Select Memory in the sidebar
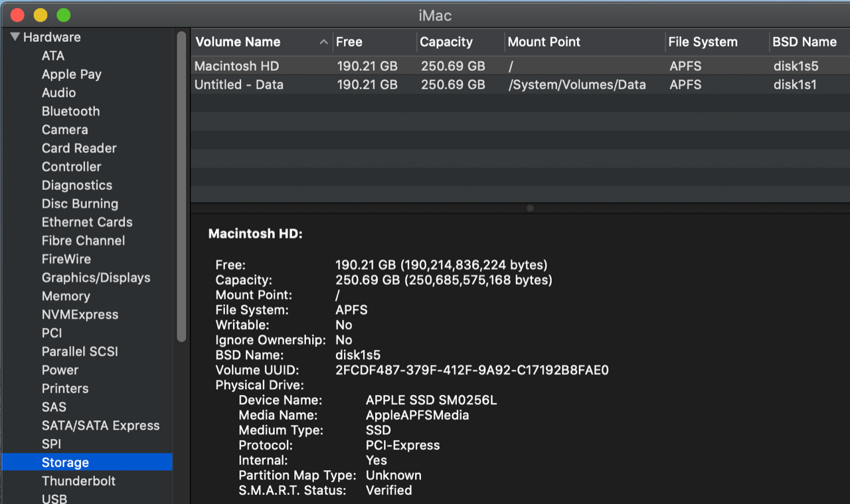850x504 pixels. (x=66, y=296)
